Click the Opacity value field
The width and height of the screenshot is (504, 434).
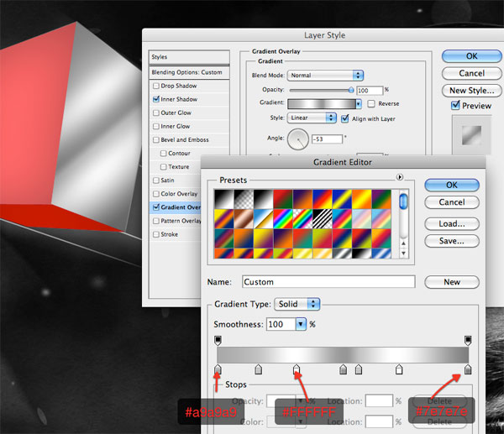pyautogui.click(x=370, y=91)
